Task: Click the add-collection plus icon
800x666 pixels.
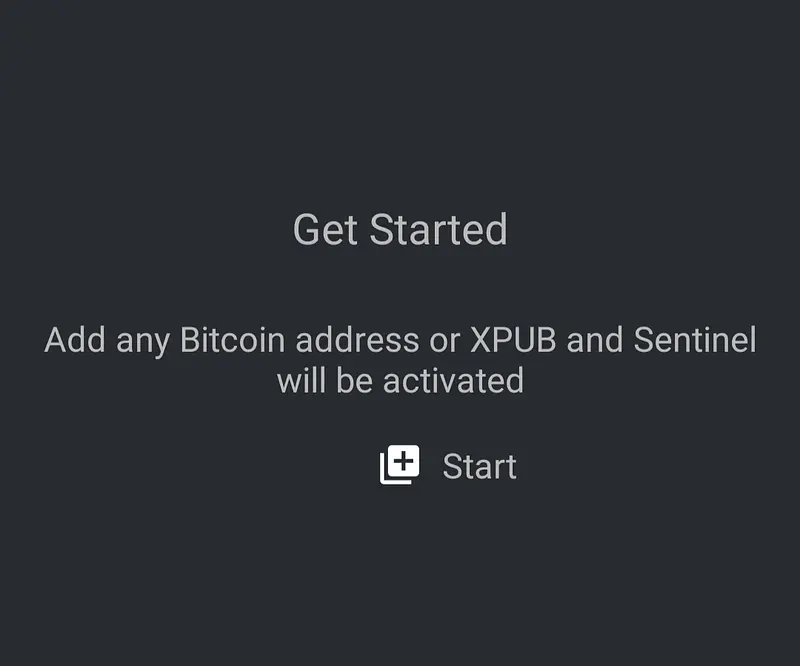Action: [x=399, y=466]
